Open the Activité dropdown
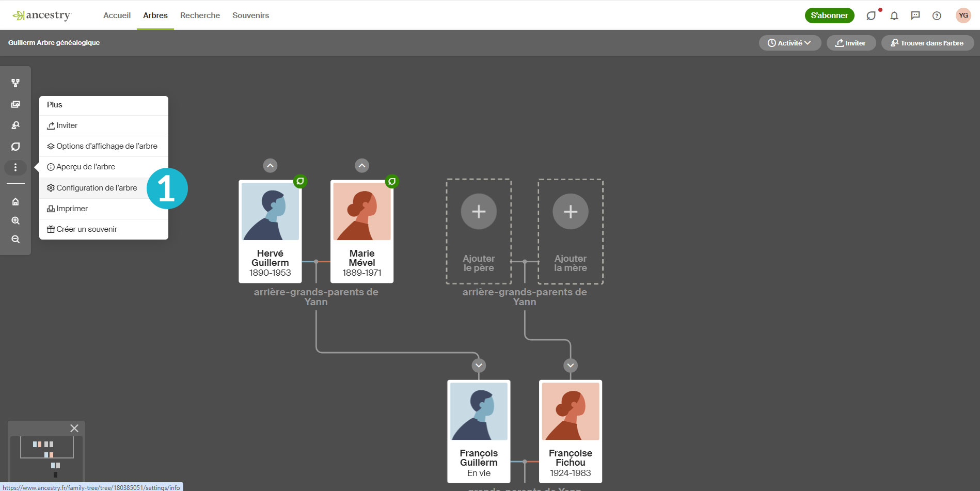 (789, 43)
